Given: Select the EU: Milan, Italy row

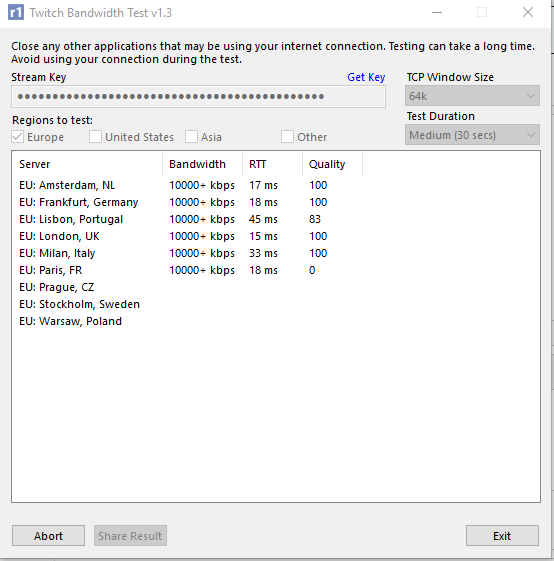Looking at the screenshot, I should 188,253.
